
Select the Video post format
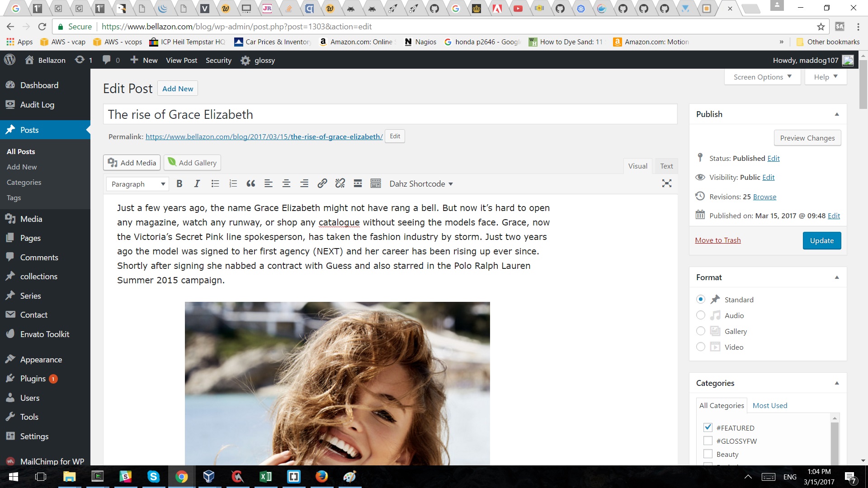tap(701, 347)
